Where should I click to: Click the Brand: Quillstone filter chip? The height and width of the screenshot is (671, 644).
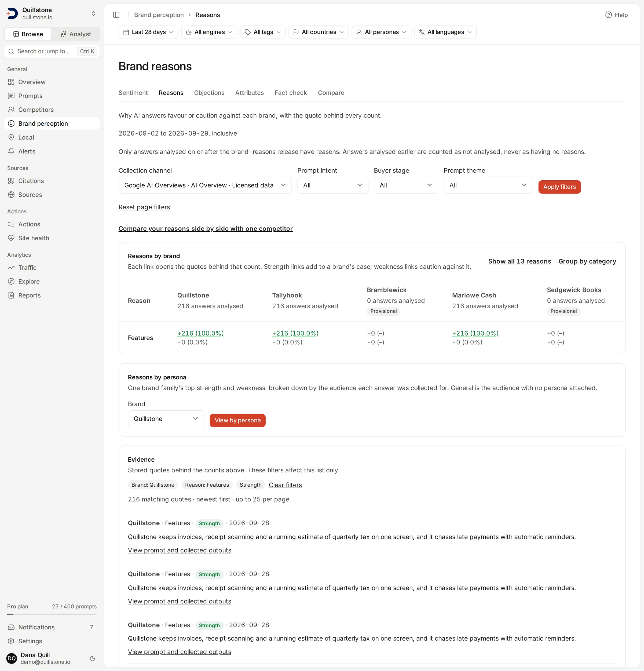pos(153,485)
